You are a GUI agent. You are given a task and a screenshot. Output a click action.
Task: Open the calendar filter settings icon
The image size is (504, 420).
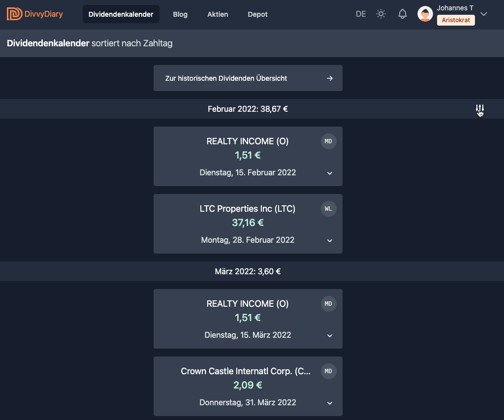(x=480, y=109)
